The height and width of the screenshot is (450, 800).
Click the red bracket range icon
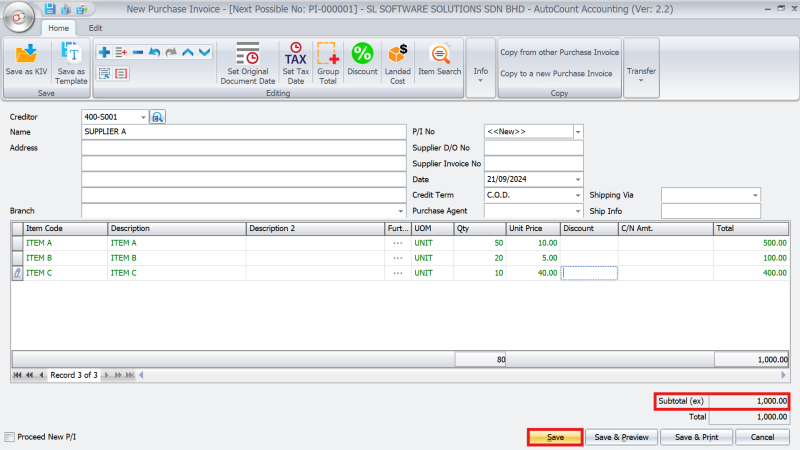[x=121, y=73]
